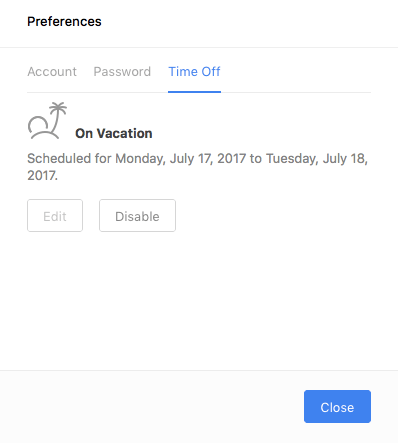Edit the scheduled vacation
The image size is (398, 443).
pos(55,216)
